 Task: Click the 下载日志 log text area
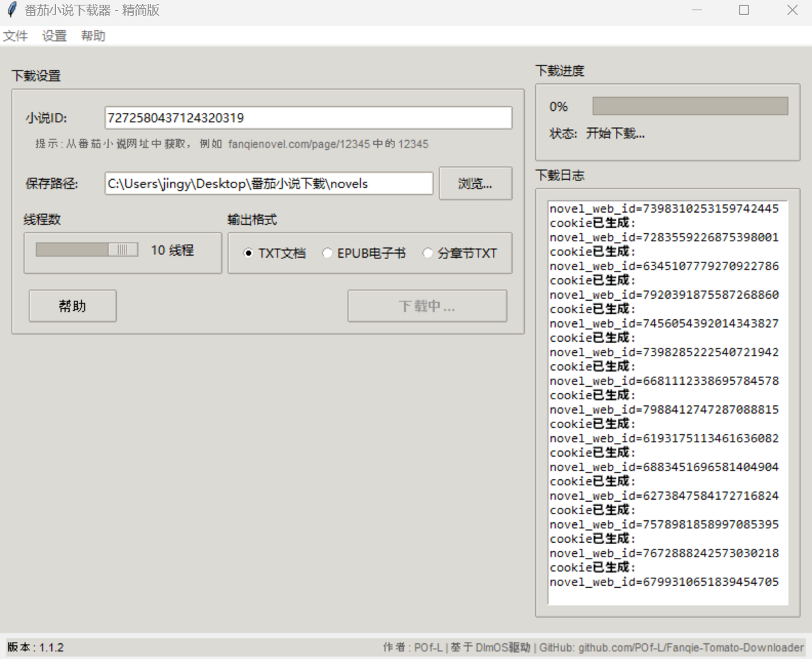pos(668,403)
